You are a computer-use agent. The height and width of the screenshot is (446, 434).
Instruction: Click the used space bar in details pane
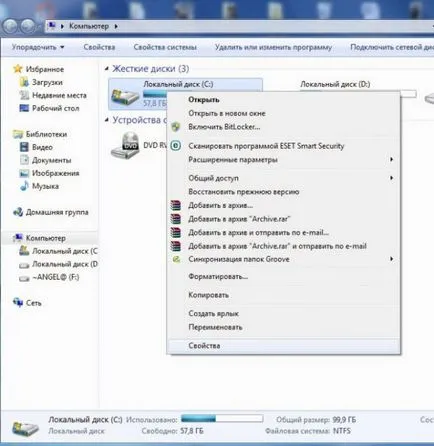click(222, 419)
